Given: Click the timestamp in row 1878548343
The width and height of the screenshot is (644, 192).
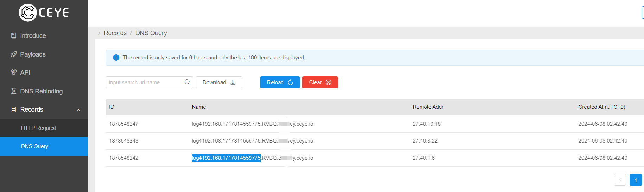Looking at the screenshot, I should pos(603,141).
